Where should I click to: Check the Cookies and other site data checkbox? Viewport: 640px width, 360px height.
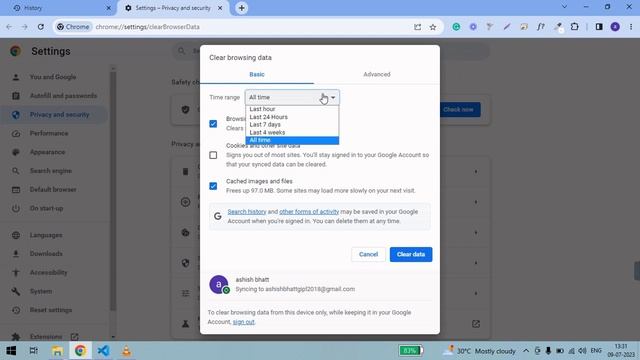[213, 155]
